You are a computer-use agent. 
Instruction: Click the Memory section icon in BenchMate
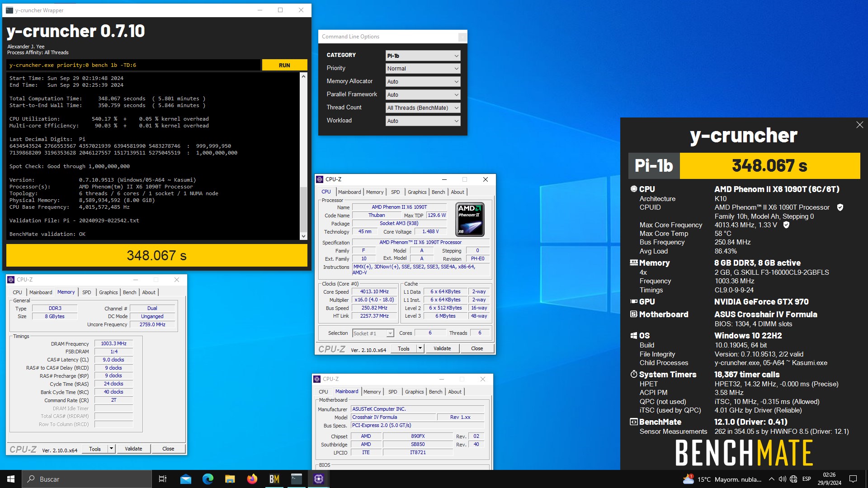coord(633,263)
